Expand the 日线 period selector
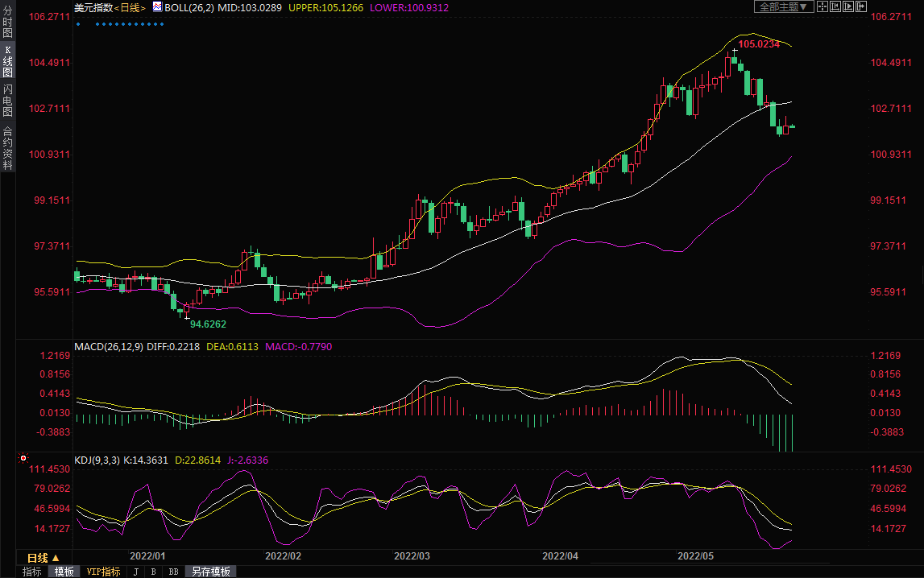Image resolution: width=924 pixels, height=578 pixels. click(x=44, y=558)
